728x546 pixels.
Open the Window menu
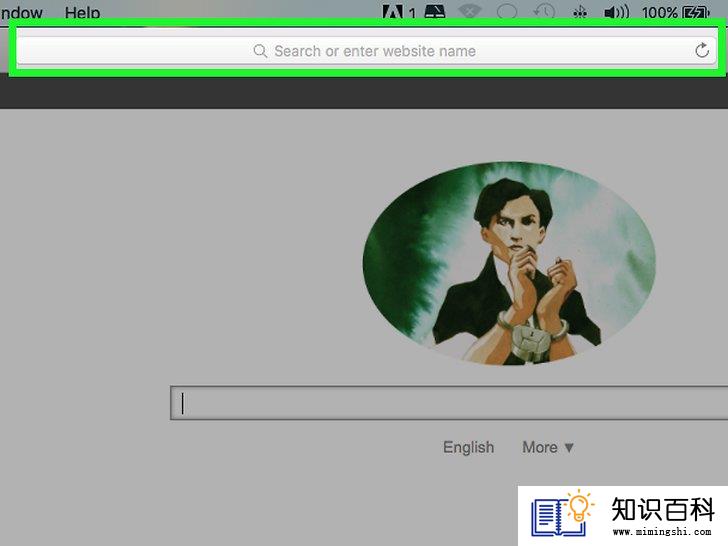21,13
